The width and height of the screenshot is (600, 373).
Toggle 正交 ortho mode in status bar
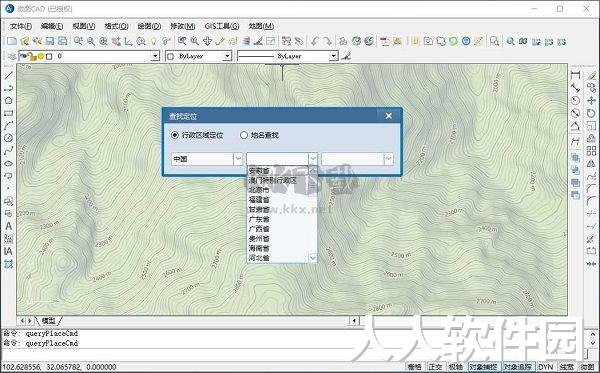[x=435, y=367]
